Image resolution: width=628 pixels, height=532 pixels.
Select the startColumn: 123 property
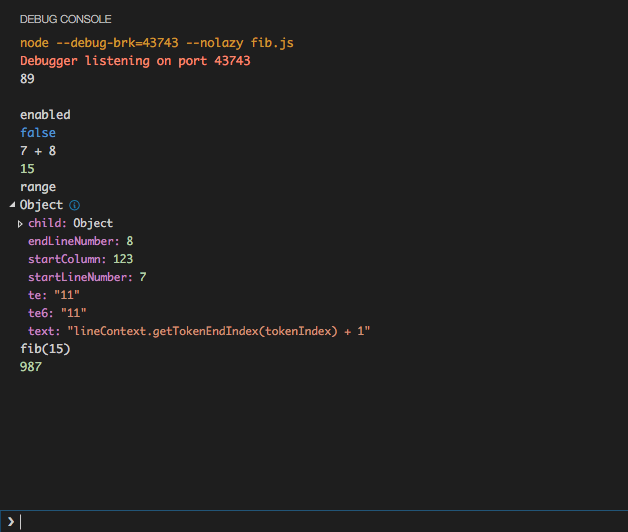(x=81, y=259)
